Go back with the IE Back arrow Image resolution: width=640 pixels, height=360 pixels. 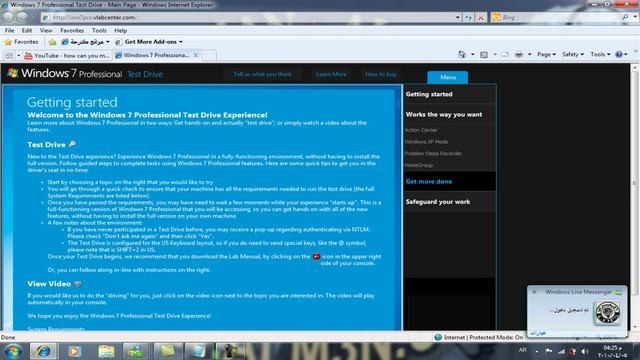pyautogui.click(x=8, y=17)
